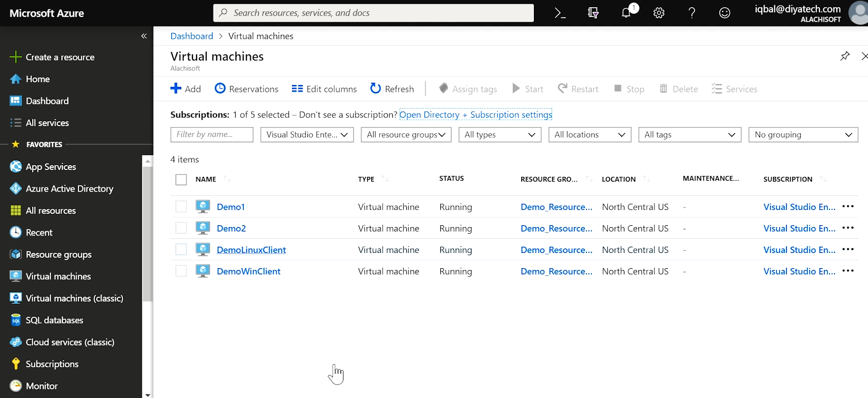868x398 pixels.
Task: Pin the Virtual machines blade
Action: (844, 56)
